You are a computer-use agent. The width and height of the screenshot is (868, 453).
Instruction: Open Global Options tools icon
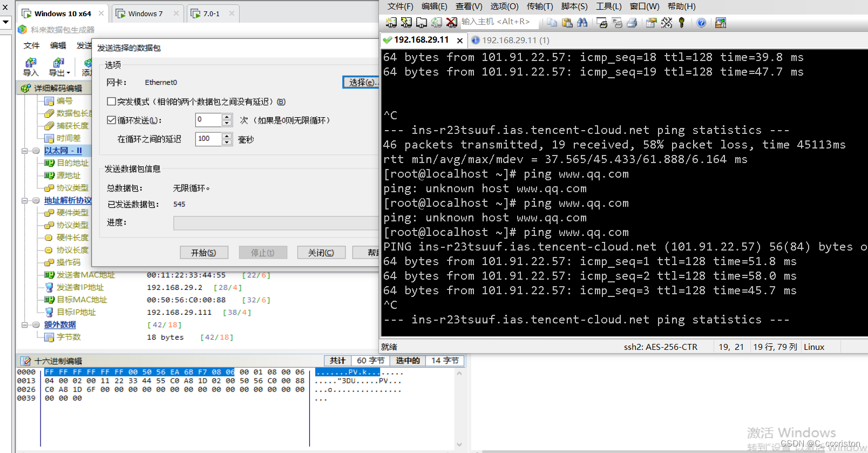(667, 22)
